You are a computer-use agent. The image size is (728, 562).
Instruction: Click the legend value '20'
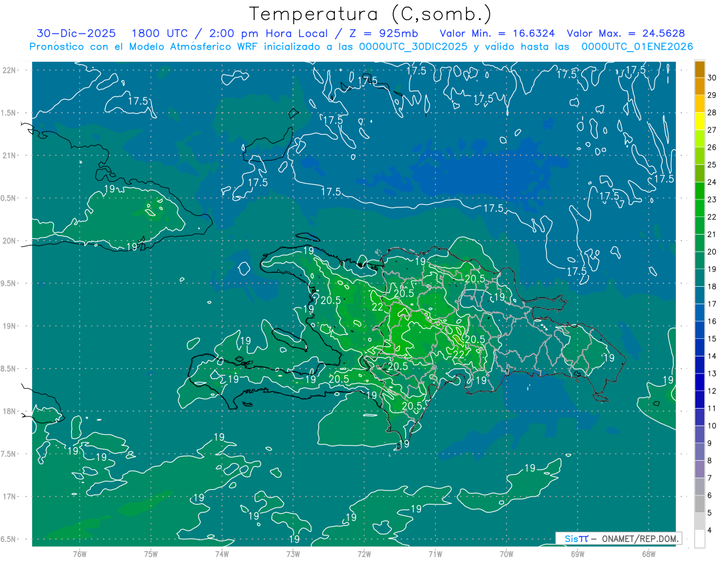[713, 252]
